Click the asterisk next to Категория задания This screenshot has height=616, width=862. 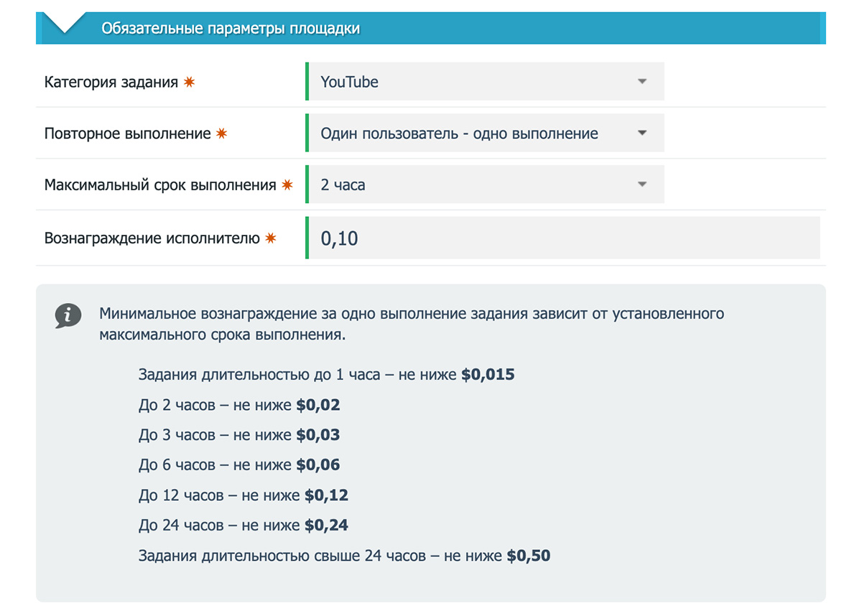(x=189, y=82)
